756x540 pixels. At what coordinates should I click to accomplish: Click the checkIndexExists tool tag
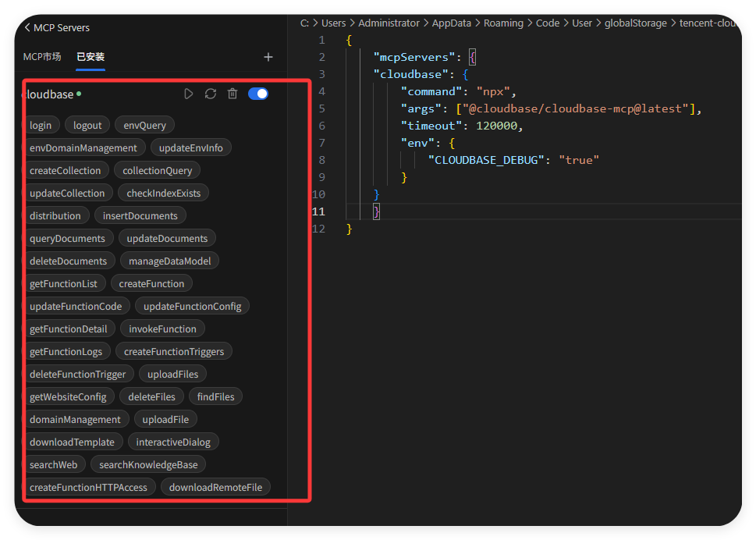[x=163, y=194]
